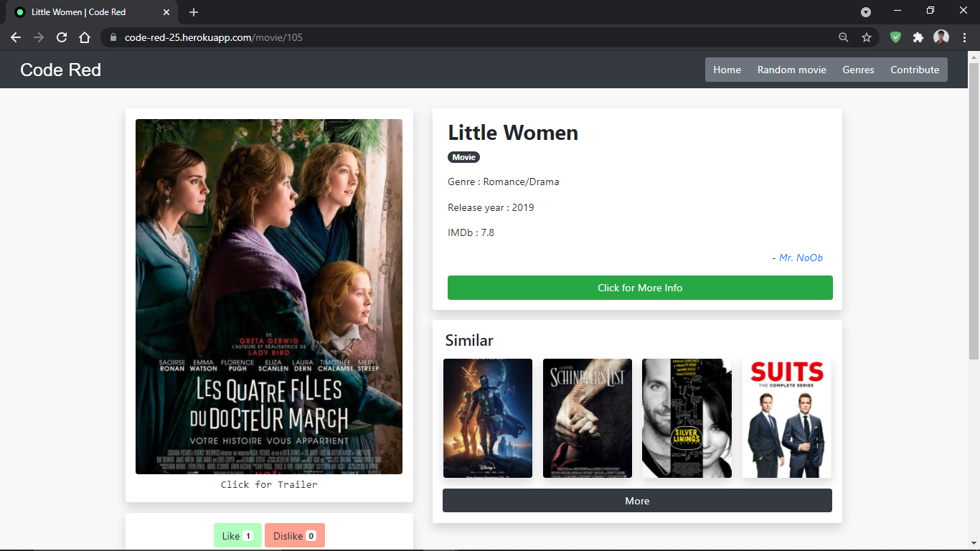Open the Mr. NoOb contributor link
This screenshot has height=551, width=980.
coord(801,258)
